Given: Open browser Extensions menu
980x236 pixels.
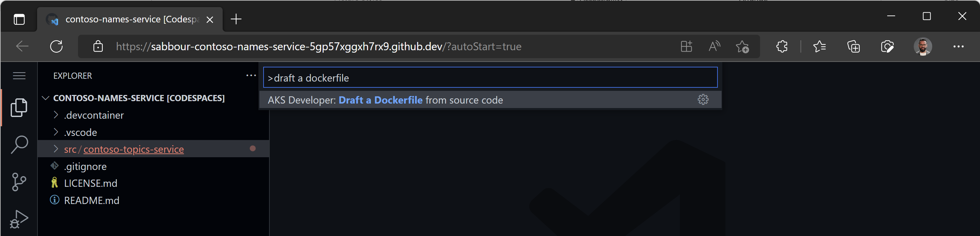Looking at the screenshot, I should tap(782, 46).
